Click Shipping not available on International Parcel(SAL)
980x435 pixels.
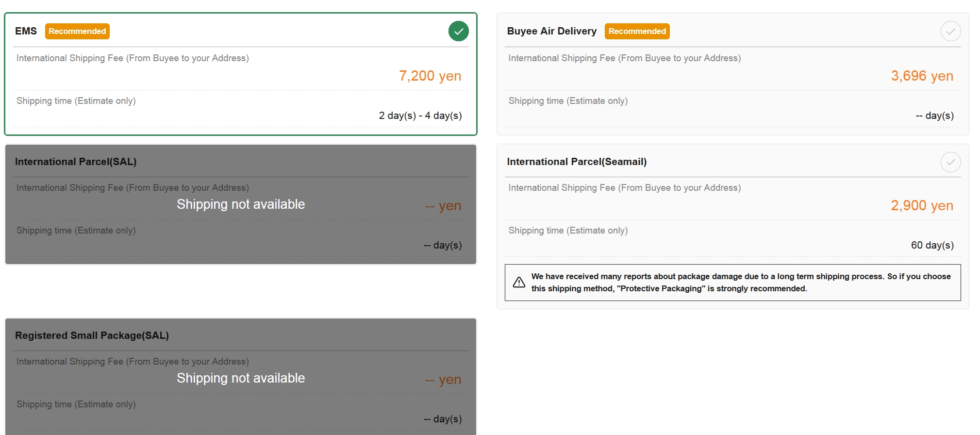(241, 204)
